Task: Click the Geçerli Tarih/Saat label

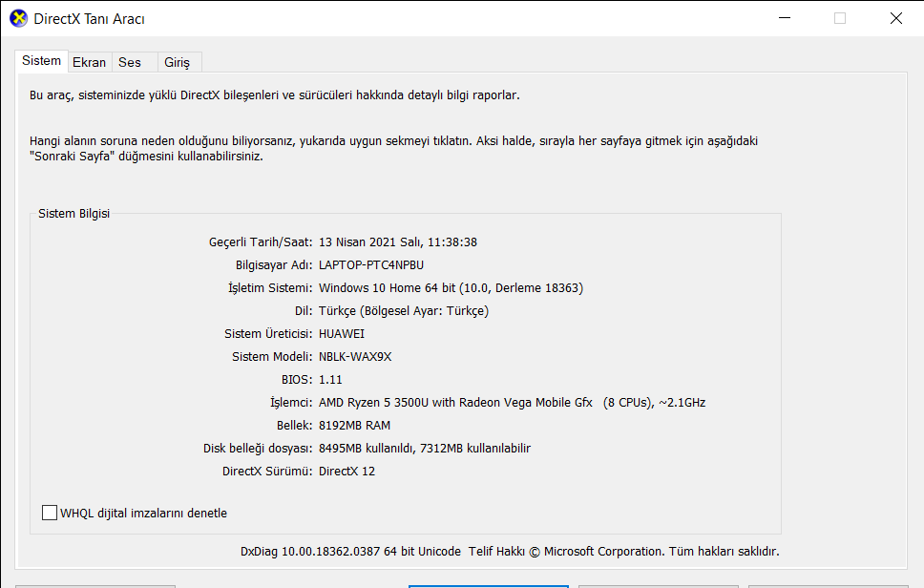Action: coord(261,242)
